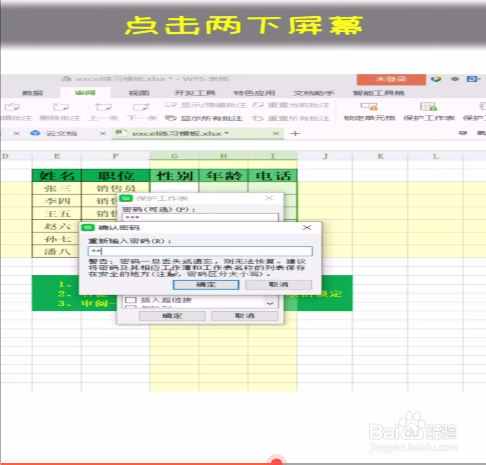The image size is (486, 465).
Task: Click the 销售员 cell in 张三's row
Action: pos(116,188)
